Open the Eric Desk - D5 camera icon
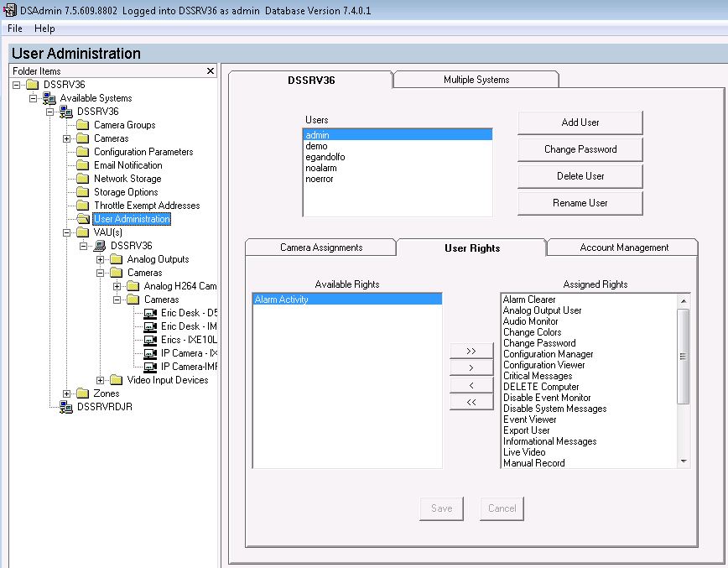Screen dimensions: 728x568 (x=148, y=313)
